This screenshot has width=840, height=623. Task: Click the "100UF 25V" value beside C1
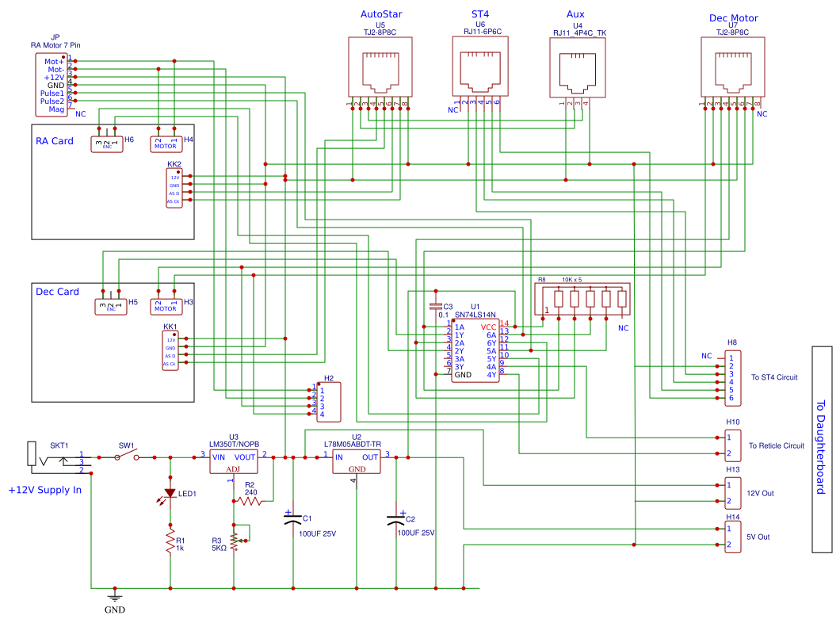pyautogui.click(x=317, y=533)
